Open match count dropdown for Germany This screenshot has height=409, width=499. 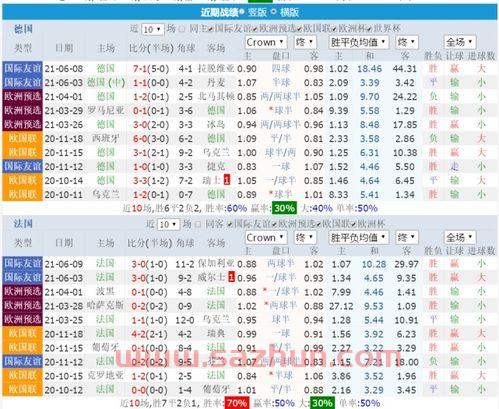[x=153, y=29]
